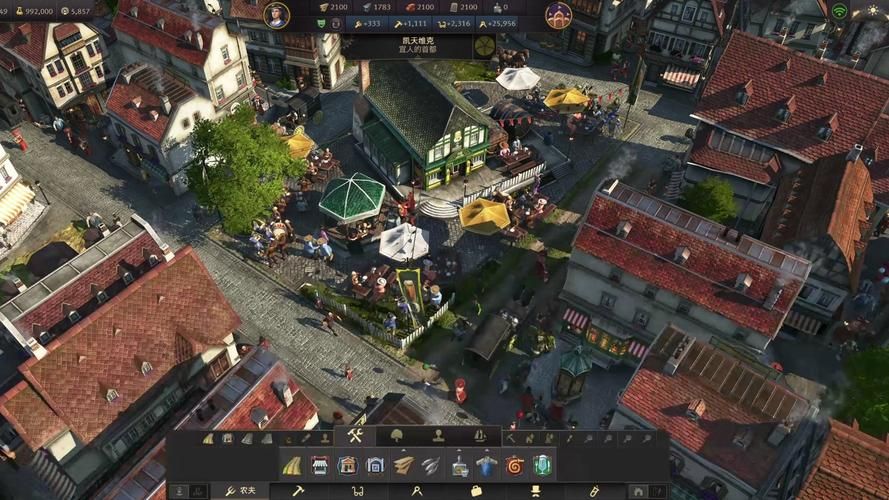Switch to the investor tier briefcase tab
The width and height of the screenshot is (889, 500).
476,491
